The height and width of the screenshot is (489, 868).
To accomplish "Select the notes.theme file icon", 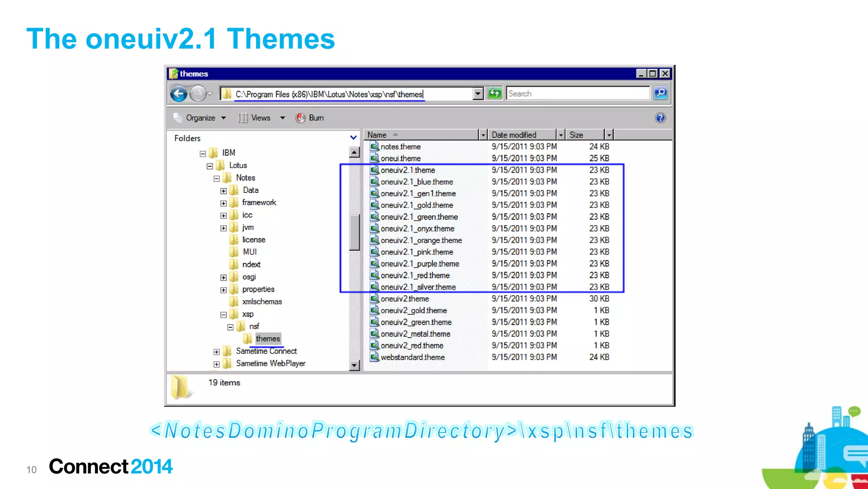I will [x=374, y=146].
